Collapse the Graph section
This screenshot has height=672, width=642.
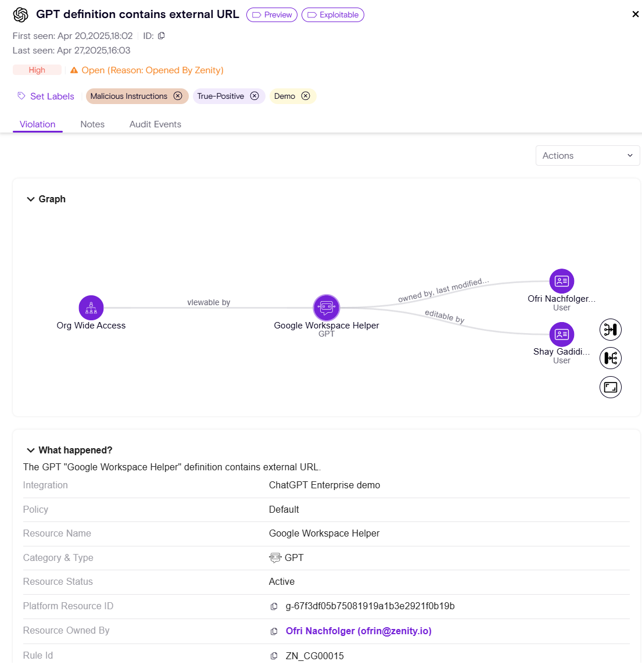point(31,199)
